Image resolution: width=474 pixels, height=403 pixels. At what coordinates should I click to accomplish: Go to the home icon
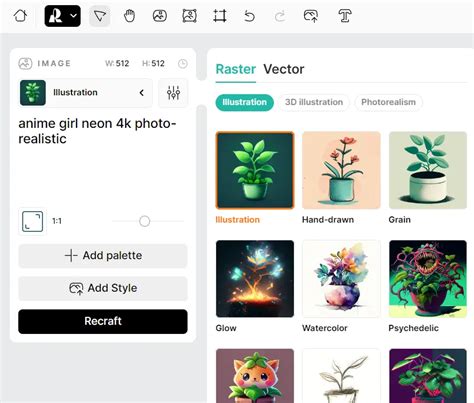[20, 16]
